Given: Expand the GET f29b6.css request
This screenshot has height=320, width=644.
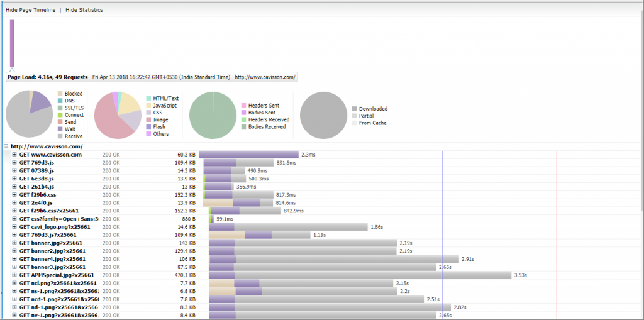Looking at the screenshot, I should 14,195.
